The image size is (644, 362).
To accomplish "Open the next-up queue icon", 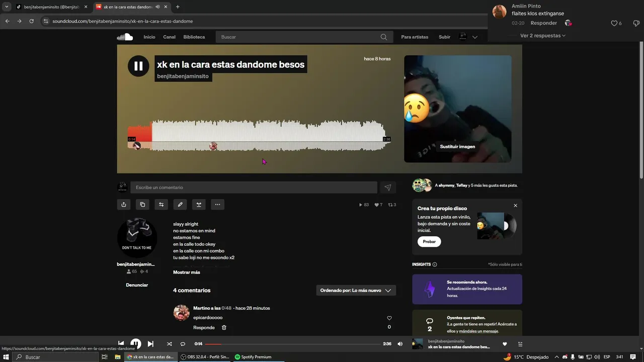I will 520,344.
